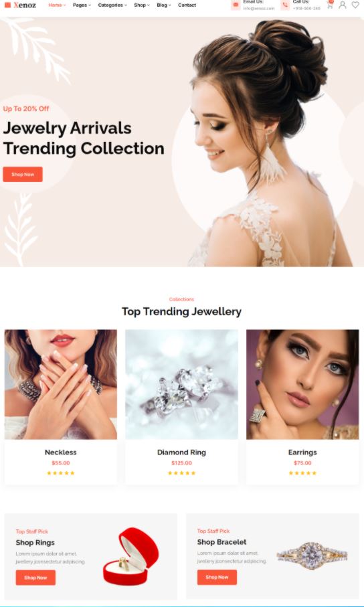This screenshot has height=607, width=364.
Task: Open the wishlist heart icon
Action: tap(355, 5)
